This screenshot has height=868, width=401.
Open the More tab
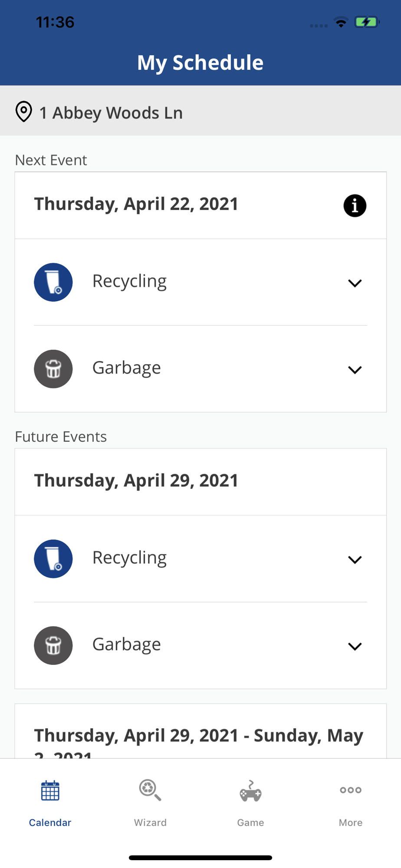pos(351,802)
